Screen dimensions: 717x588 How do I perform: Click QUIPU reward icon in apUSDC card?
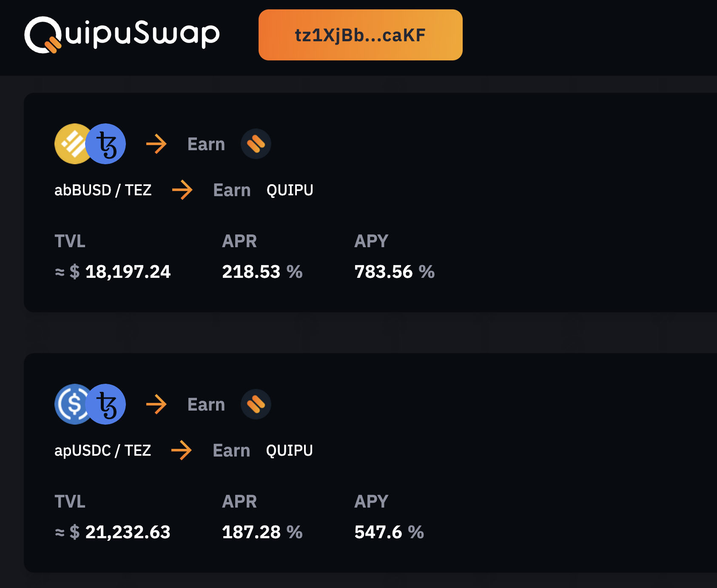[256, 404]
